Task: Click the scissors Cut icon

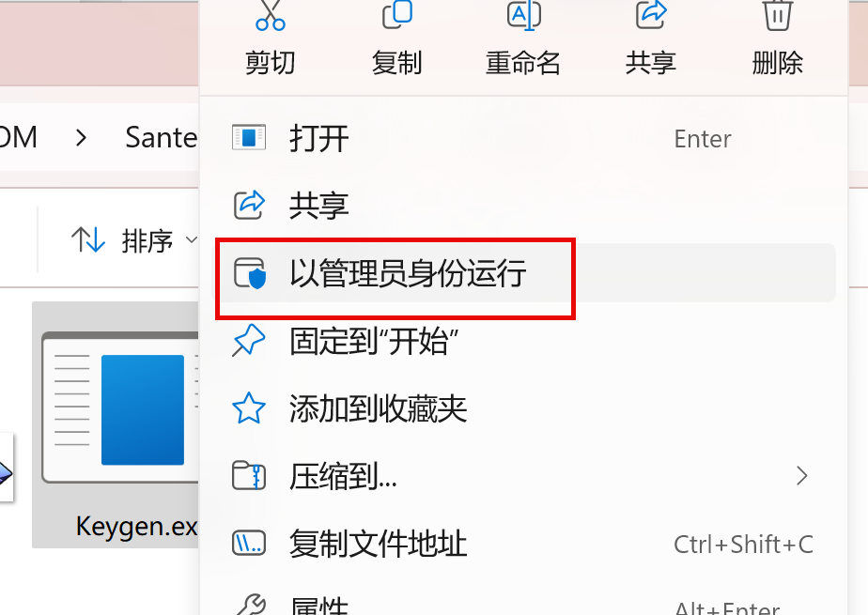Action: pos(271,15)
